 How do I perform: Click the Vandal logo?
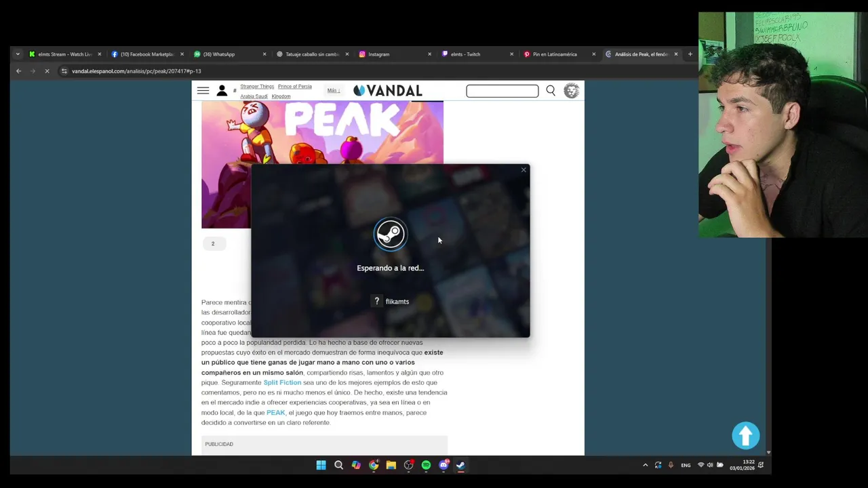click(x=388, y=90)
